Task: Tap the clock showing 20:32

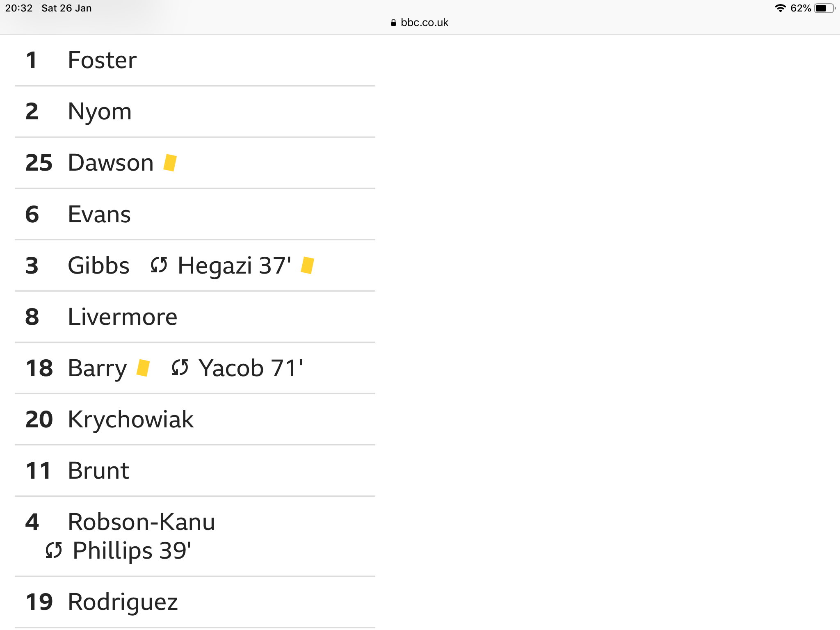Action: [x=19, y=8]
